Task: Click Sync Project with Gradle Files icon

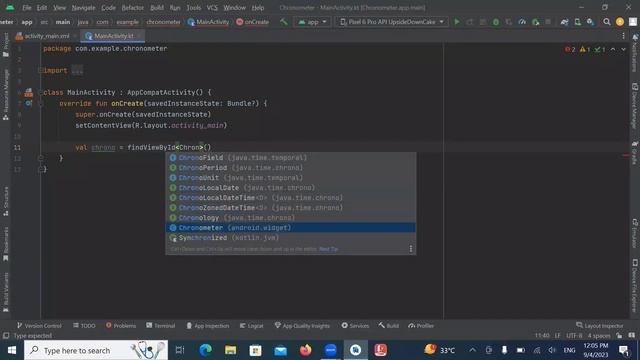Action: tap(564, 22)
